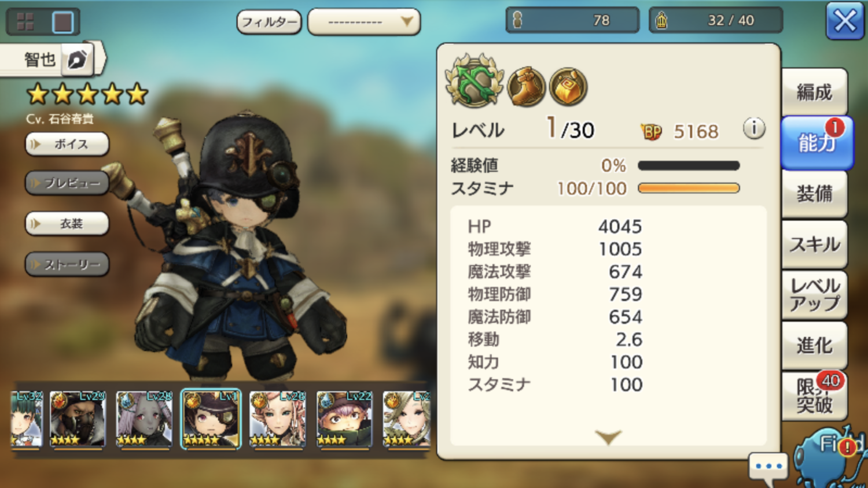
Task: Expand stats with the down chevron
Action: (x=608, y=437)
